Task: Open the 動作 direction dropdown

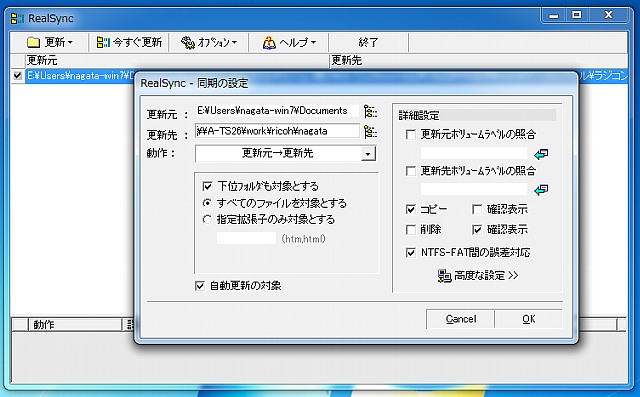Action: pos(368,154)
